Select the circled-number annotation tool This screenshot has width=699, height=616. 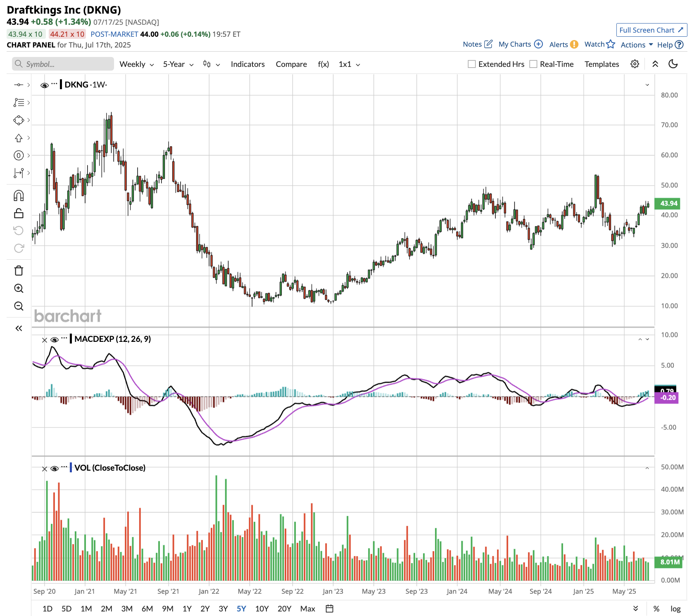[19, 155]
